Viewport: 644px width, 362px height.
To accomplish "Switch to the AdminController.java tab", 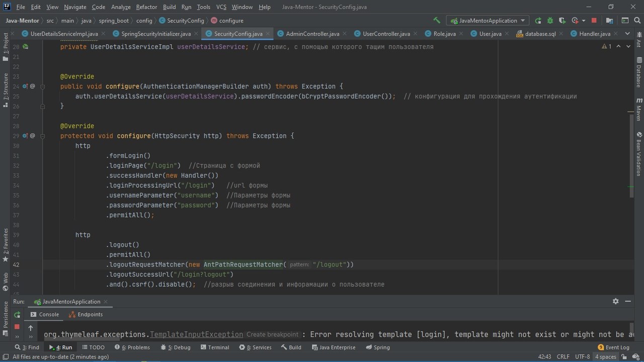I will pos(312,34).
